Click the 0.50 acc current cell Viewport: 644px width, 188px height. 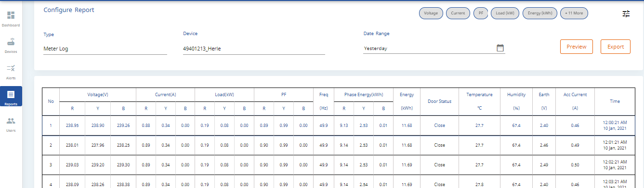(x=575, y=164)
